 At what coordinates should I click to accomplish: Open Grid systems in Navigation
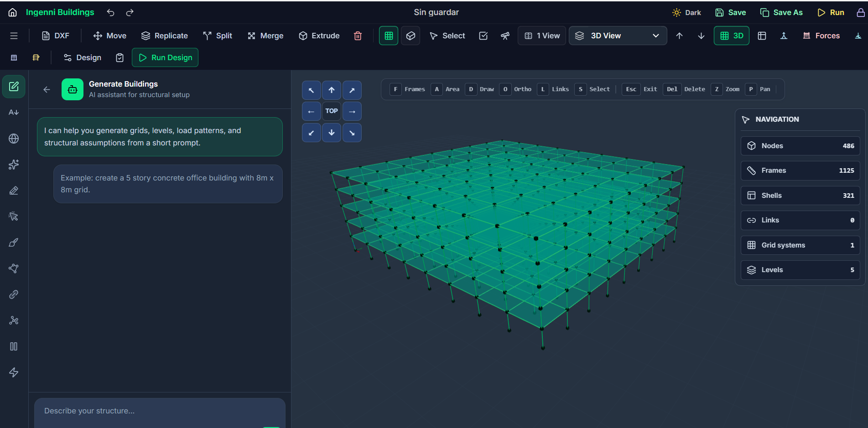(800, 245)
